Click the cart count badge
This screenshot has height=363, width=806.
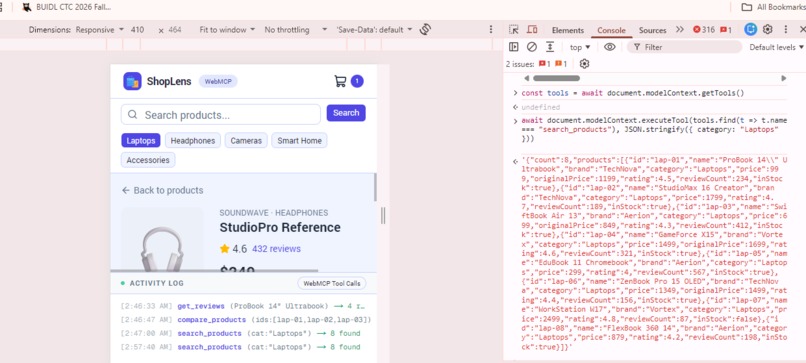[357, 81]
